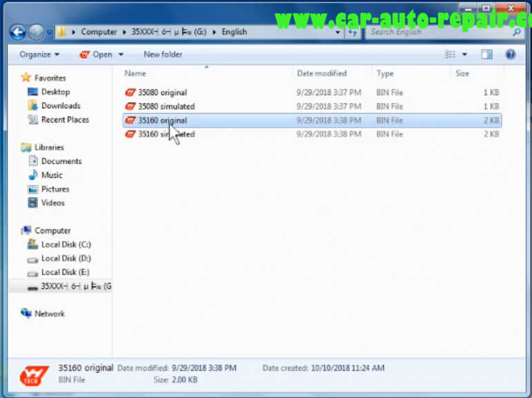
Task: Open the address bar history dropdown arrow
Action: point(337,32)
